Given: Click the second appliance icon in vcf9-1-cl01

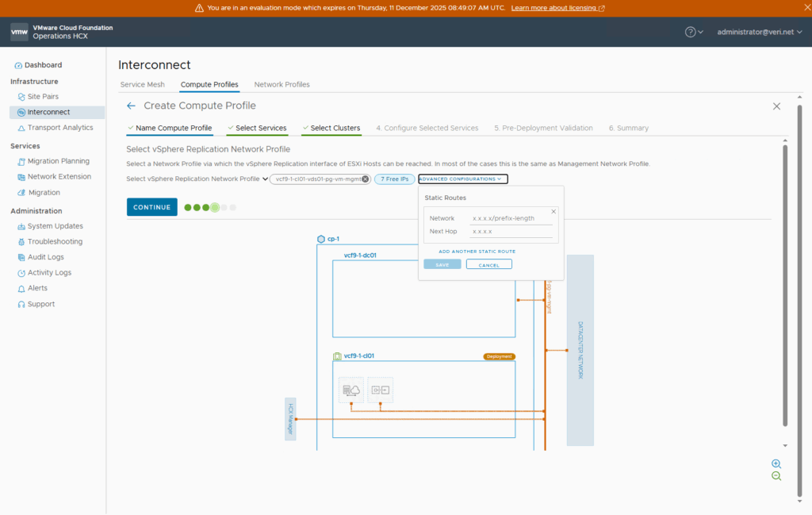Looking at the screenshot, I should (x=380, y=390).
